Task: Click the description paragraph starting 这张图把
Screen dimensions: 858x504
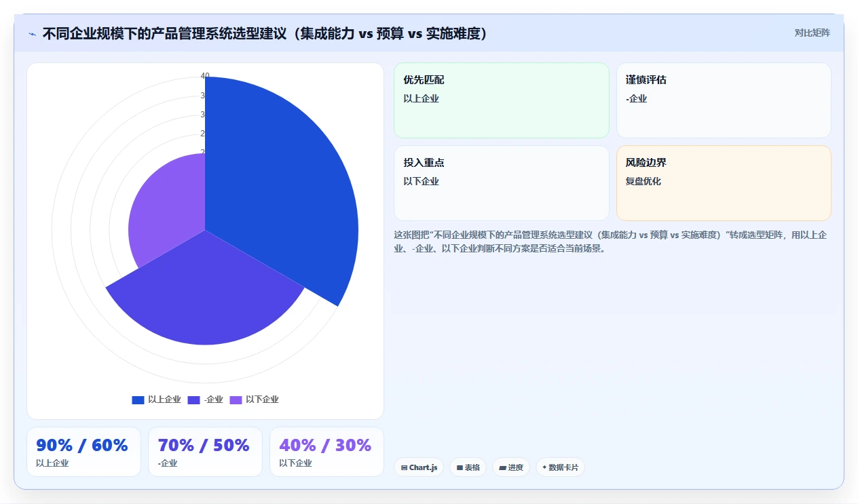Action: [x=612, y=241]
